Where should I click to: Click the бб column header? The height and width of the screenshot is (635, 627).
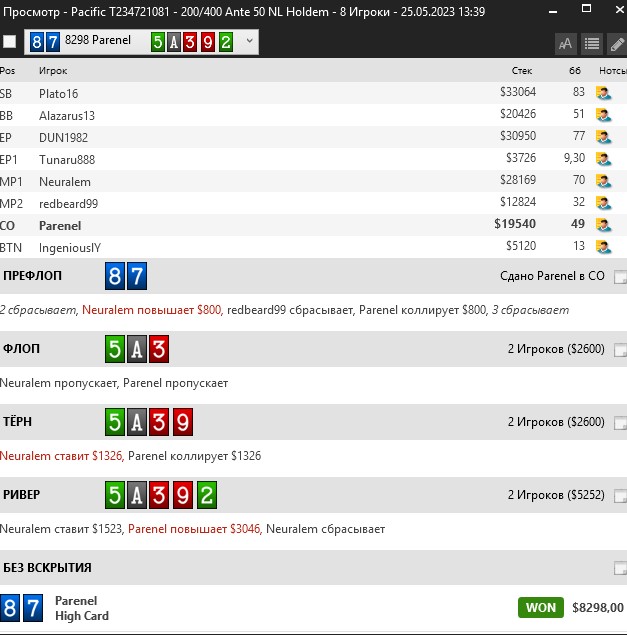(x=575, y=70)
